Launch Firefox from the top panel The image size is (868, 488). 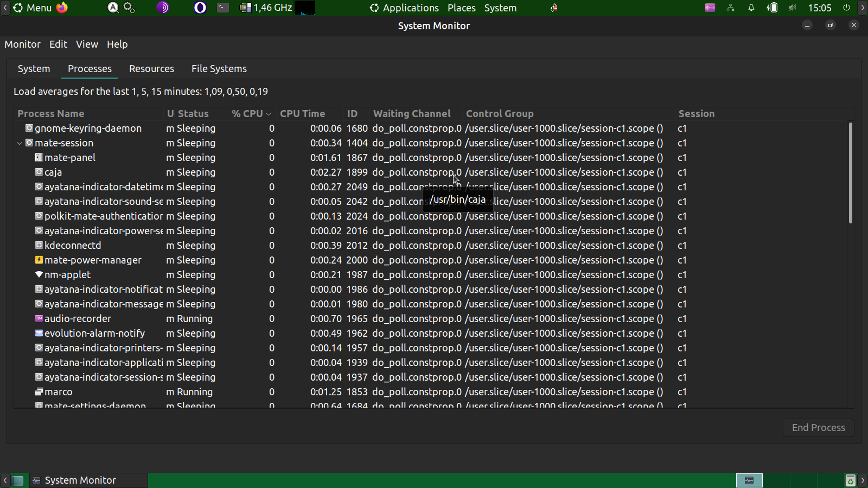pyautogui.click(x=62, y=8)
